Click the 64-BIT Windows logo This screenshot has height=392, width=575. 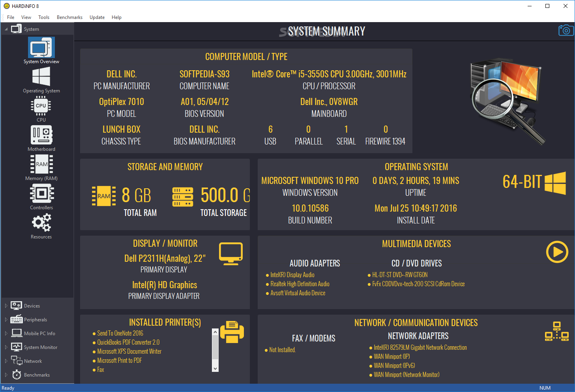[x=555, y=183]
